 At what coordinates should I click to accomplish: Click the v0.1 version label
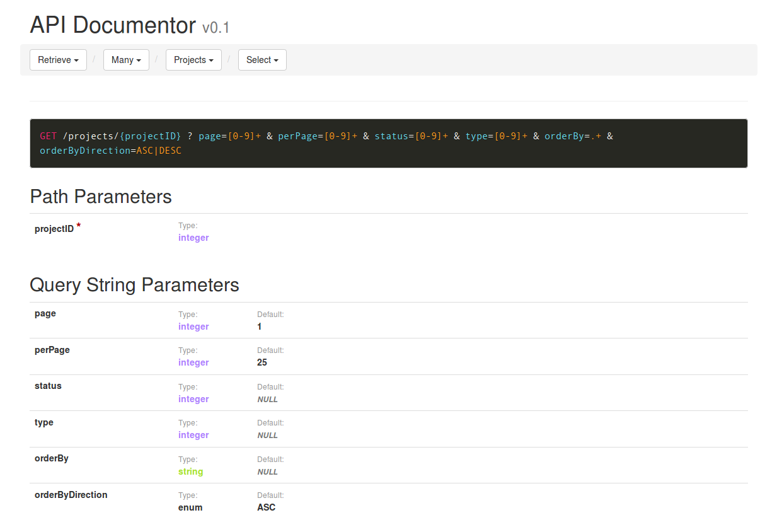pyautogui.click(x=216, y=27)
